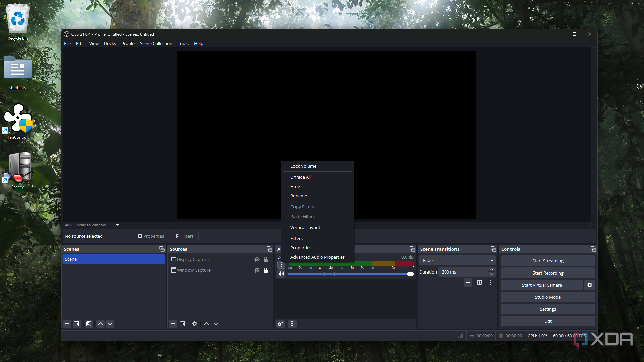Image resolution: width=644 pixels, height=362 pixels.
Task: Remove selected scene with trash icon
Action: click(x=77, y=324)
